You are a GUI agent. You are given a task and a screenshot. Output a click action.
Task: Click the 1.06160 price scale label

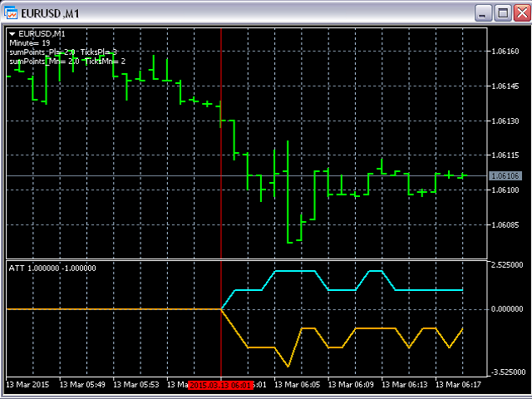[505, 52]
